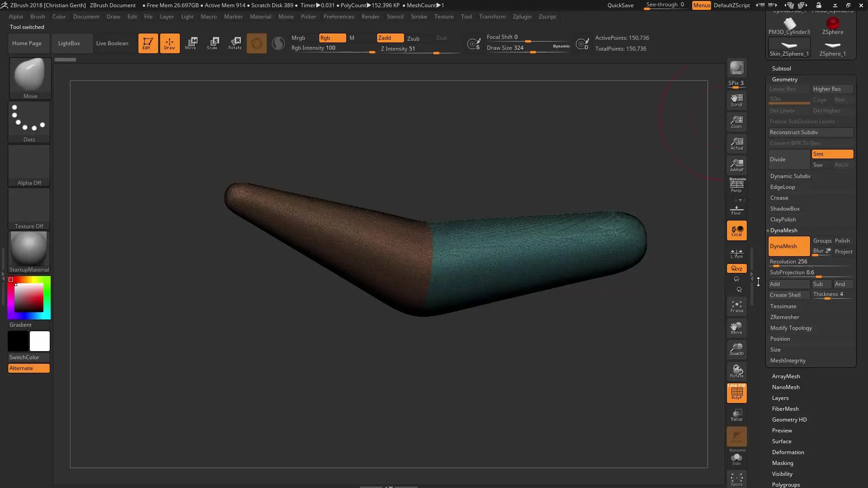Toggle Smt smoothing for Divide

tap(832, 154)
